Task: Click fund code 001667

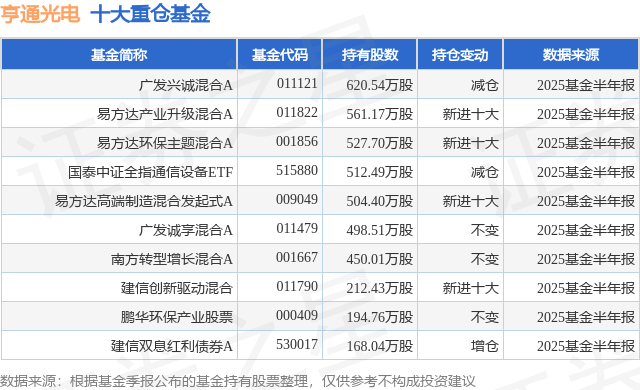Action: pyautogui.click(x=297, y=257)
